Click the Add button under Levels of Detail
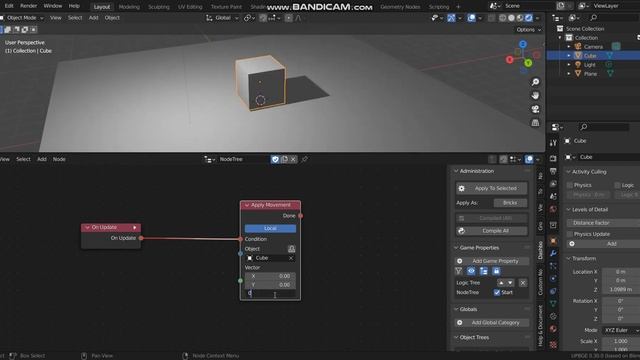640x360 pixels. pyautogui.click(x=604, y=244)
